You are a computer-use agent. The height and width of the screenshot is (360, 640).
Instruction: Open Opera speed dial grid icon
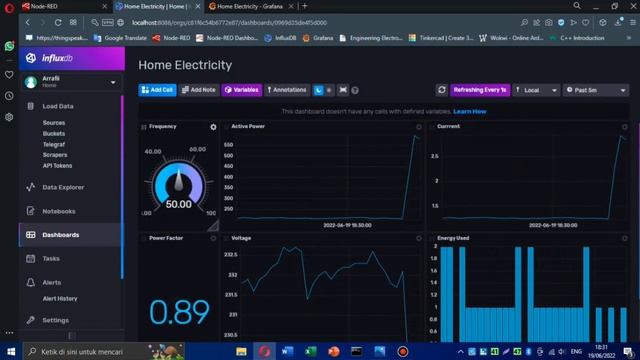pos(73,22)
